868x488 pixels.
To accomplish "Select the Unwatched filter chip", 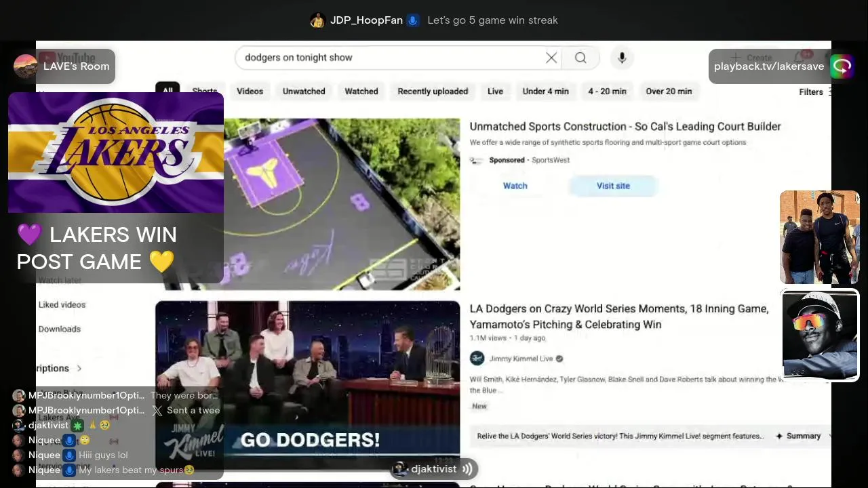I will pos(304,91).
